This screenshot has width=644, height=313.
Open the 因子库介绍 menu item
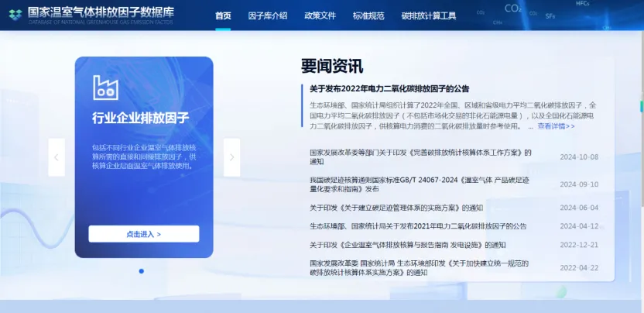(267, 15)
